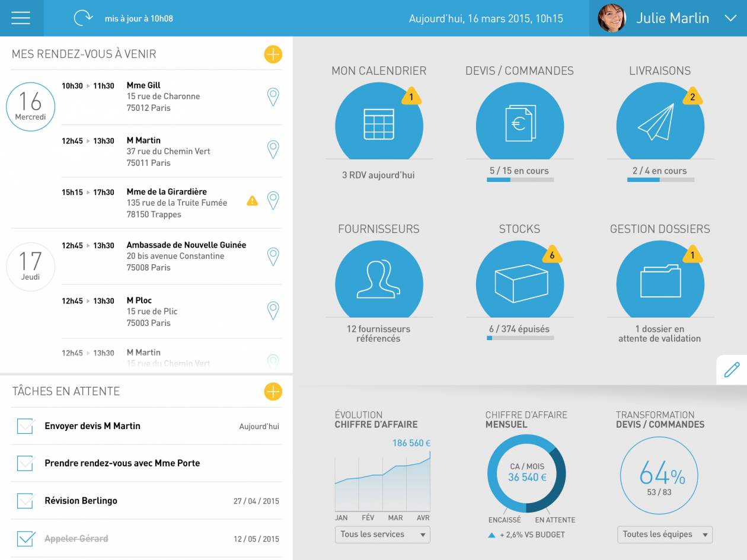
Task: Open the Toutes les équipes dropdown
Action: [665, 535]
